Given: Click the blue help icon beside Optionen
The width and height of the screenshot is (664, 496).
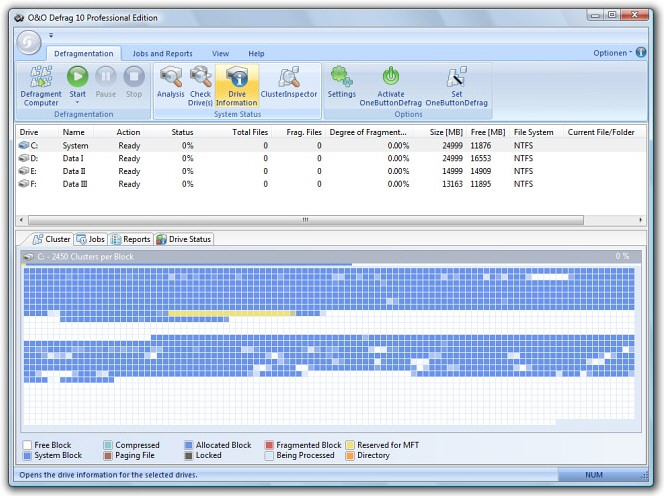Looking at the screenshot, I should (641, 53).
